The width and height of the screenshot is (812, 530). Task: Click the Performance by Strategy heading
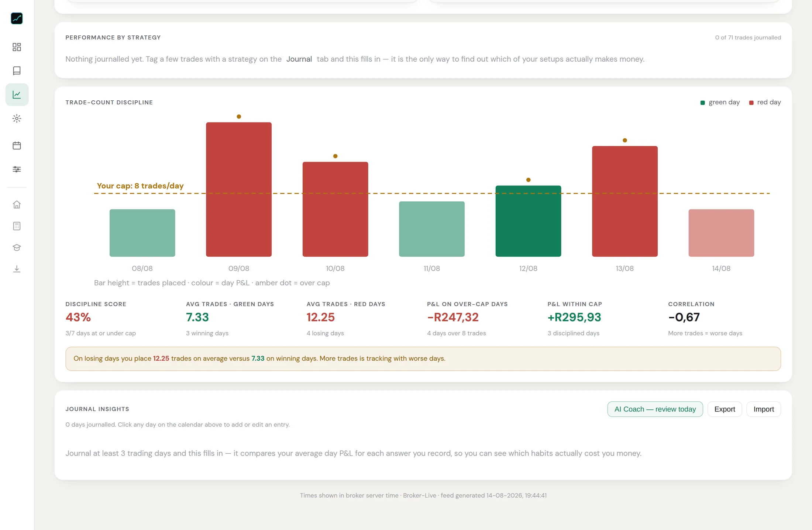point(113,38)
